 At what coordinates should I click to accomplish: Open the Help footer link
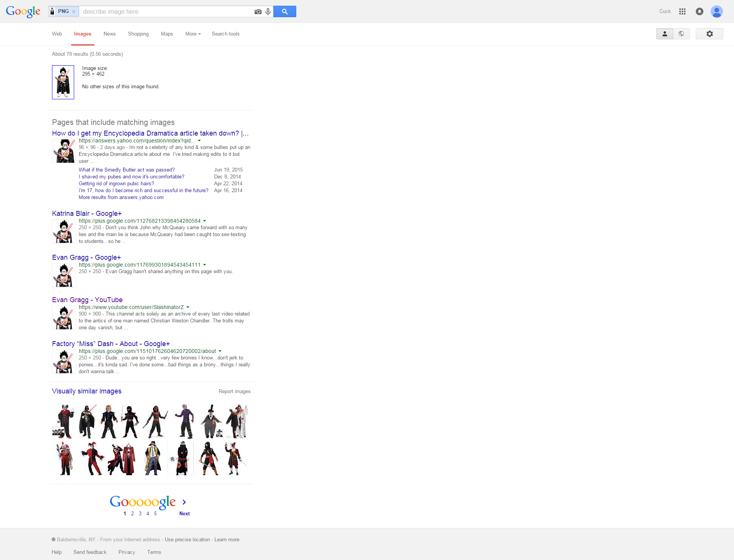[57, 552]
